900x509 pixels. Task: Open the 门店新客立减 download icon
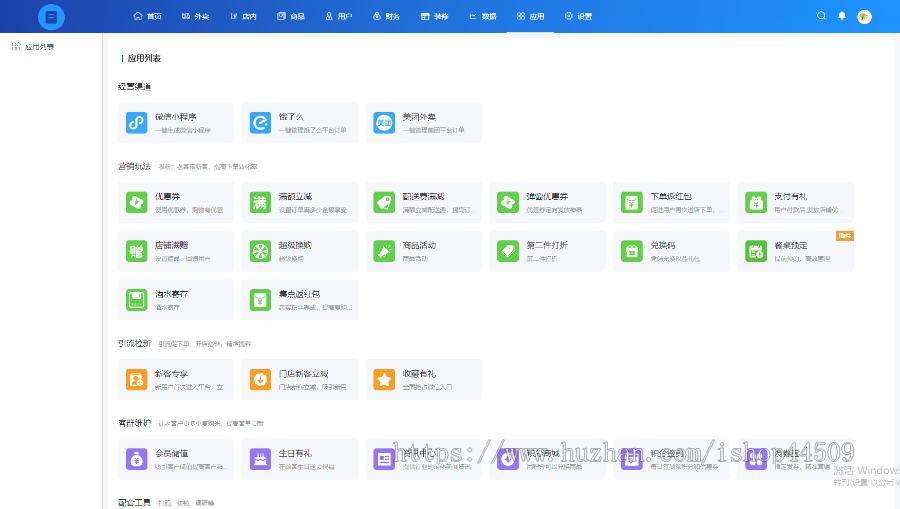[x=260, y=380]
